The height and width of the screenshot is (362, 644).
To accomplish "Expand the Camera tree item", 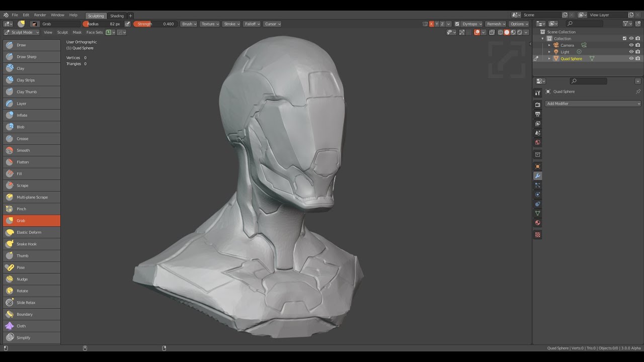I will (549, 45).
